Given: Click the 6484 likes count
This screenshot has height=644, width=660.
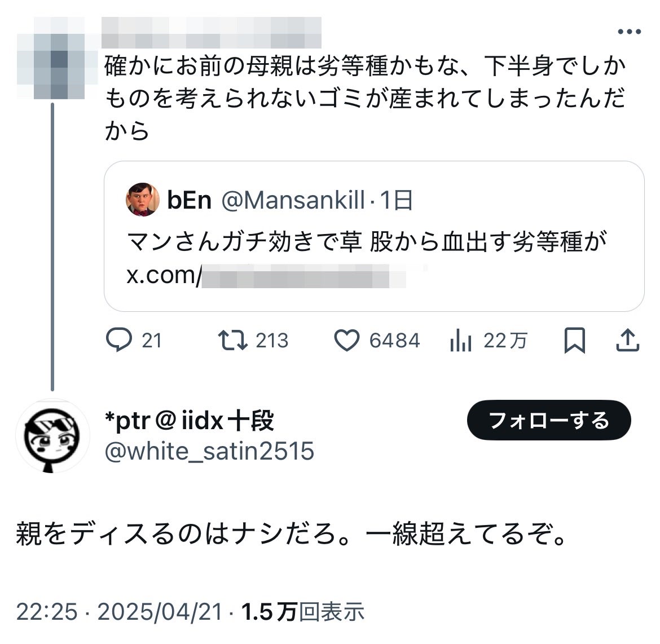Looking at the screenshot, I should [394, 341].
